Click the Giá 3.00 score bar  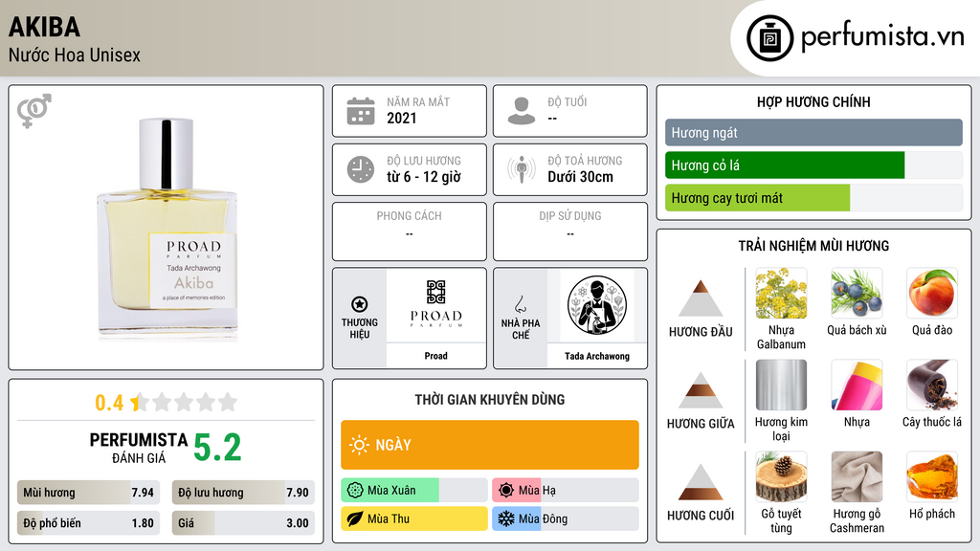click(244, 523)
